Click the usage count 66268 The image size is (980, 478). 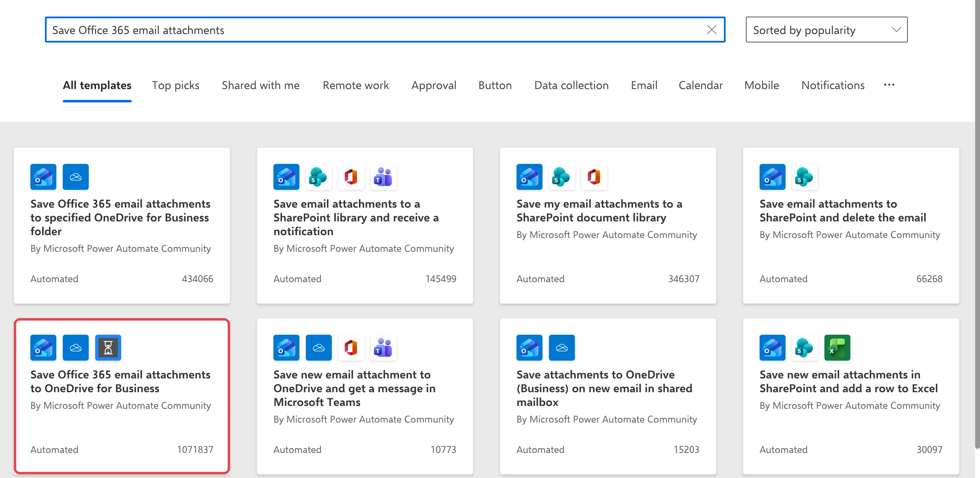tap(929, 279)
